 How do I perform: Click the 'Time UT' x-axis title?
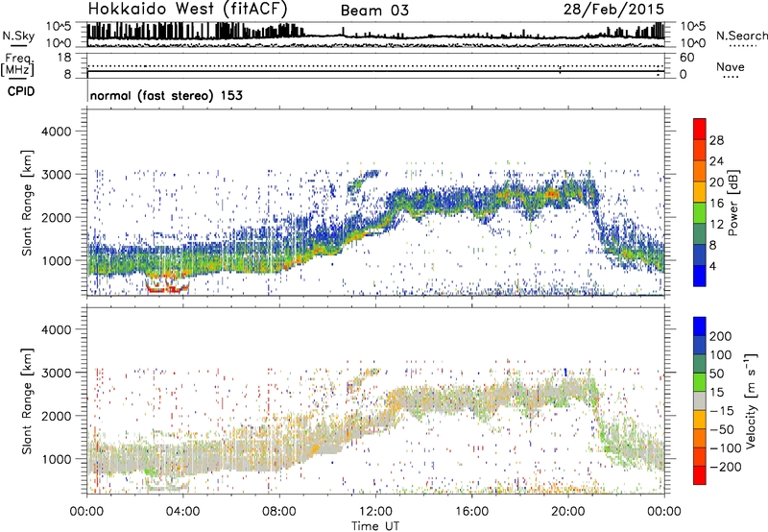pyautogui.click(x=375, y=525)
